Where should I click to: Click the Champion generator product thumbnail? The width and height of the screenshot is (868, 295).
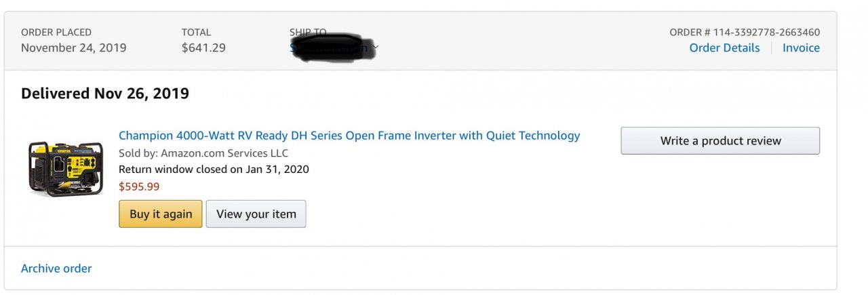[x=65, y=169]
